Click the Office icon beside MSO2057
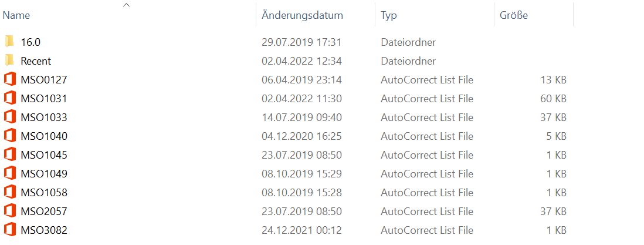The height and width of the screenshot is (245, 644). (10, 211)
